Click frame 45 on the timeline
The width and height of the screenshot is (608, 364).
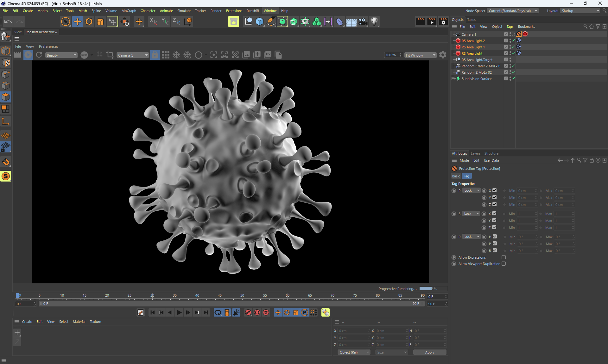point(220,297)
